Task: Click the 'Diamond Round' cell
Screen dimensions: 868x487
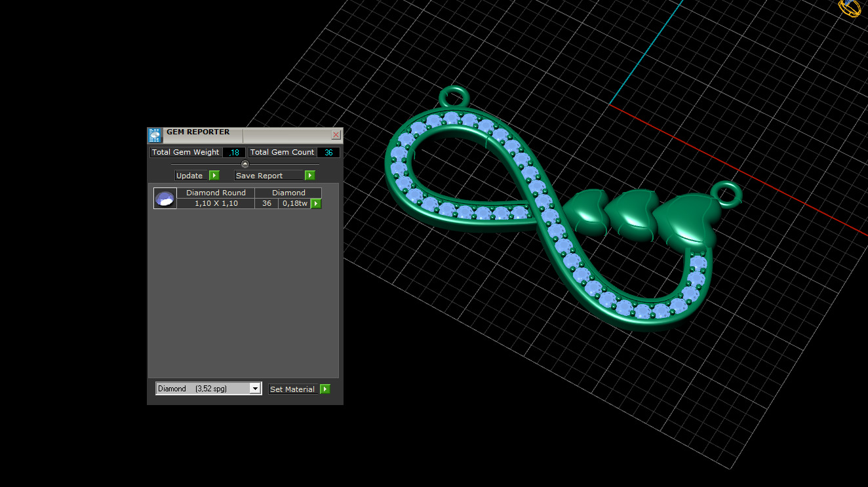Action: click(216, 193)
